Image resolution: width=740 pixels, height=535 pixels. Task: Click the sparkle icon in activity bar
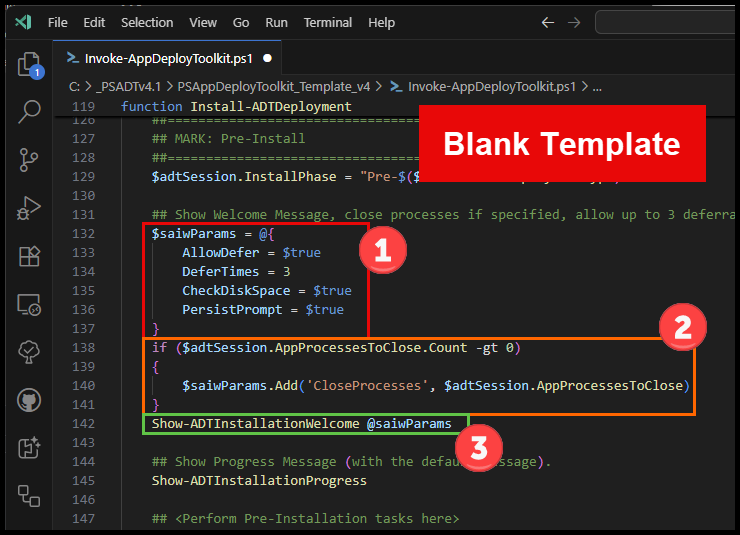[29, 448]
